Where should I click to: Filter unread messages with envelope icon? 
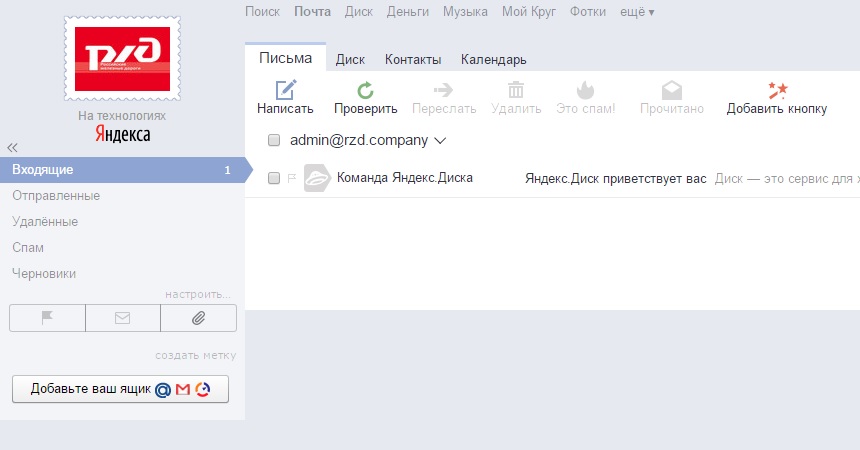(x=123, y=318)
